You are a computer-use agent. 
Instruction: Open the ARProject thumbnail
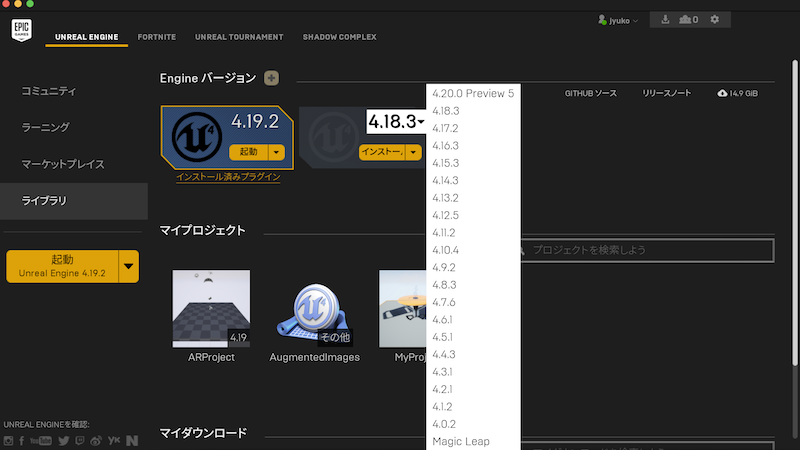[x=211, y=309]
